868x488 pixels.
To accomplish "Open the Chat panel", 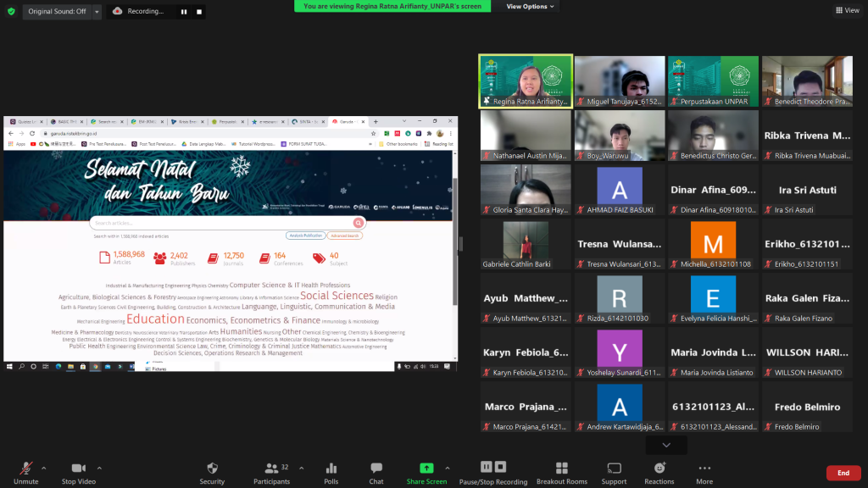I will [x=376, y=472].
